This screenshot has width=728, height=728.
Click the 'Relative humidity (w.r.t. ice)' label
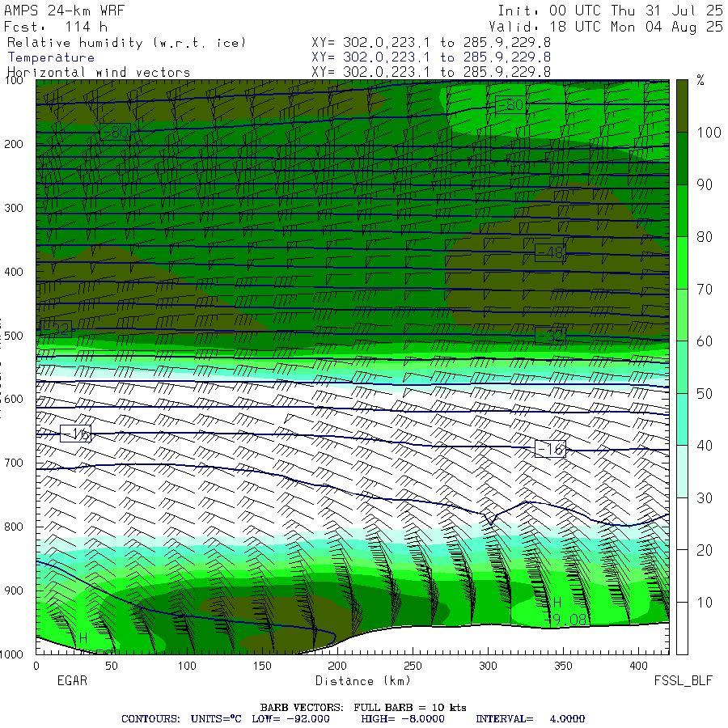[126, 43]
